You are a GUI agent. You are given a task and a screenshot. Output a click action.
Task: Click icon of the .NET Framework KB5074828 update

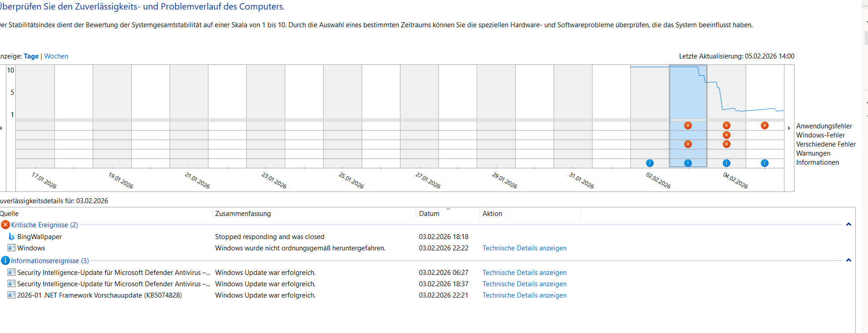[11, 295]
